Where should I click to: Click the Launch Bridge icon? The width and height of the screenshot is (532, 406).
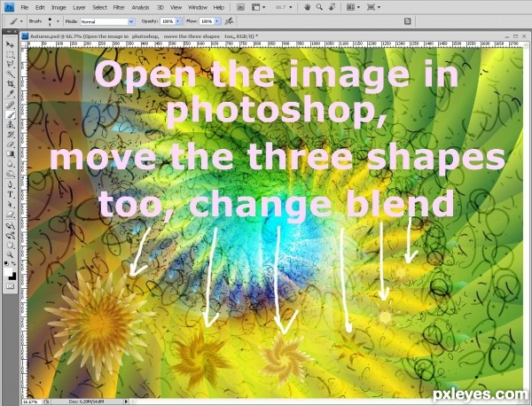[x=240, y=7]
